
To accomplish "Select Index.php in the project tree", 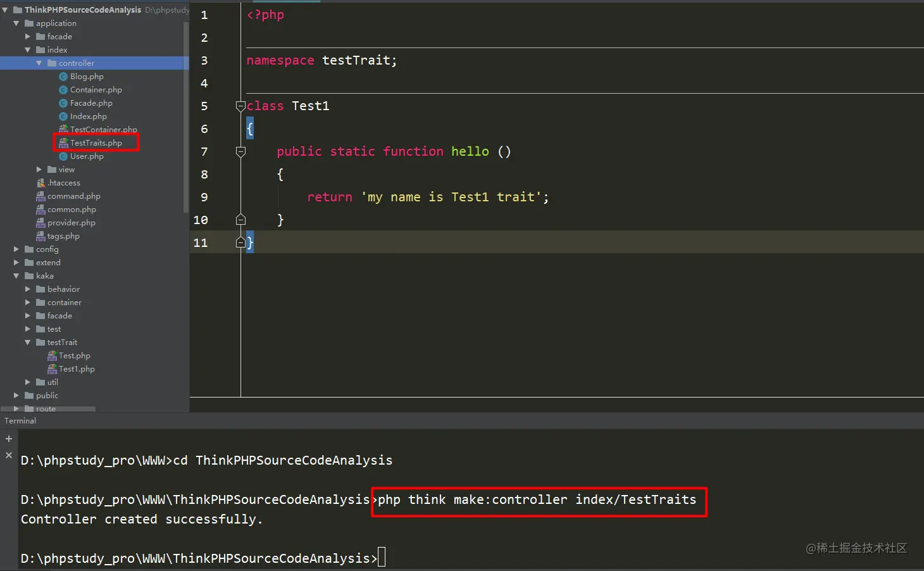I will pos(89,116).
